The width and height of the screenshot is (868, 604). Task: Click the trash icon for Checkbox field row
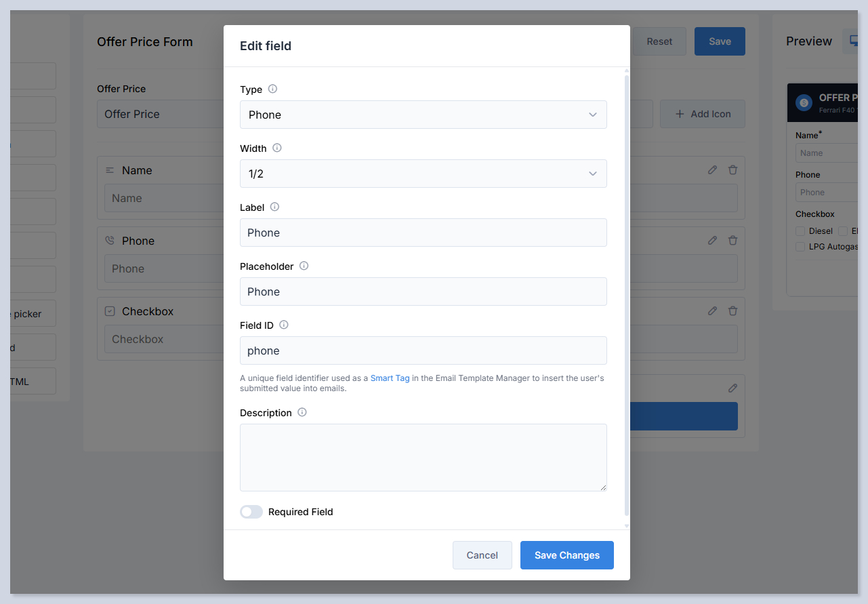[x=732, y=311]
